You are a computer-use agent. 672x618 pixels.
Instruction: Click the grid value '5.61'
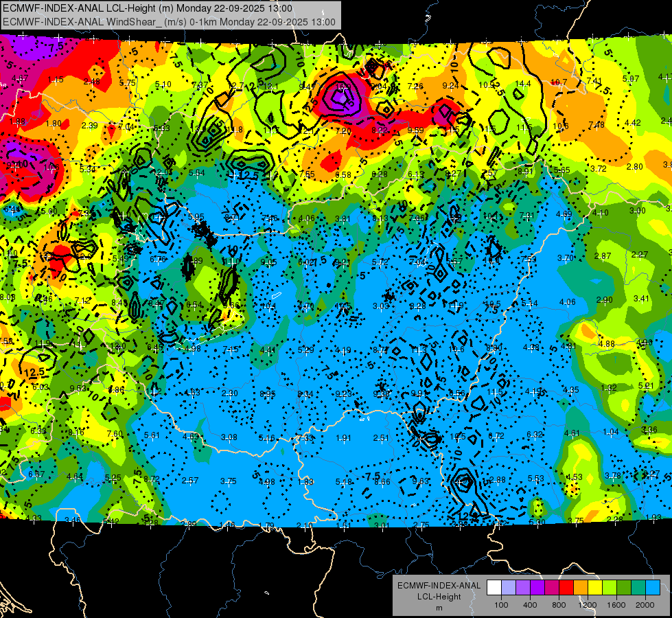coord(152,435)
